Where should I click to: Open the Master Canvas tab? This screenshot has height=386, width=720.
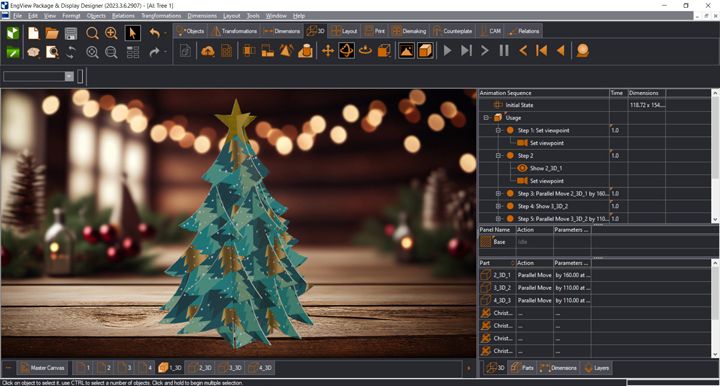43,368
